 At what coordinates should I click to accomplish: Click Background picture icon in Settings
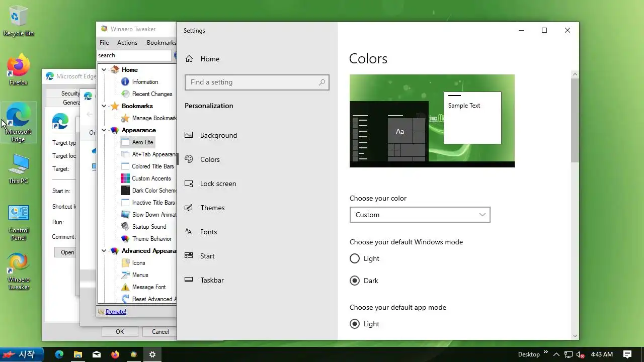(189, 135)
